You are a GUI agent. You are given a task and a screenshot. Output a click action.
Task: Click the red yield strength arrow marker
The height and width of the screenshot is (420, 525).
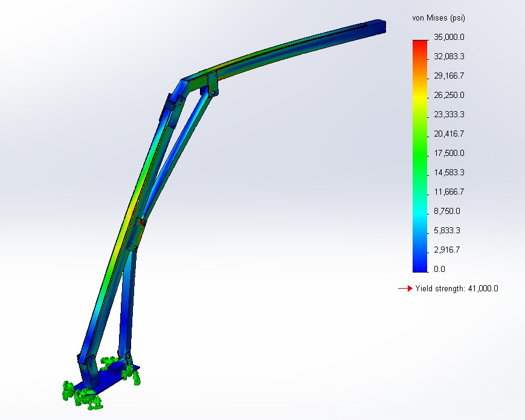405,288
